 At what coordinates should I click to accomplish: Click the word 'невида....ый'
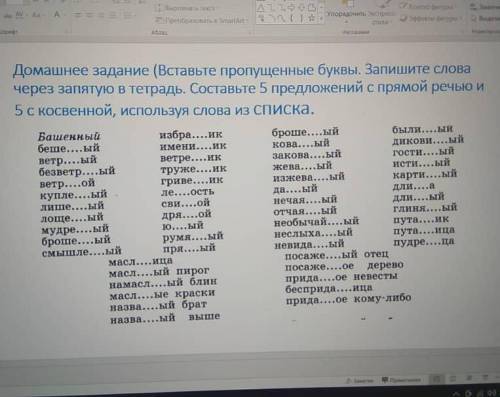point(309,245)
